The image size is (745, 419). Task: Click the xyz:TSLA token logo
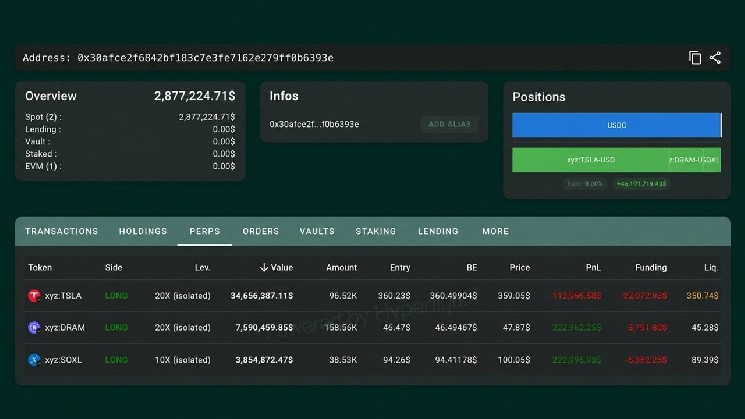pyautogui.click(x=34, y=295)
